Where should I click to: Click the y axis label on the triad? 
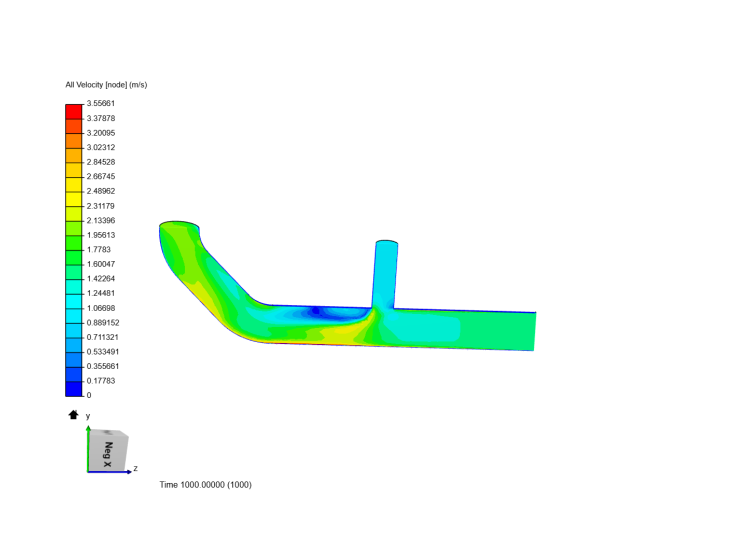[x=88, y=416]
